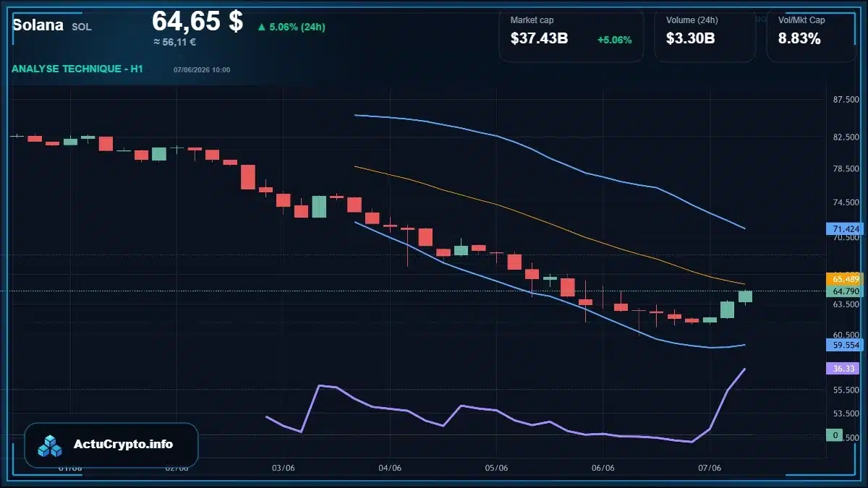Click the 8.83% Vol/Mkt Cap value
The width and height of the screenshot is (868, 488).
click(x=799, y=39)
